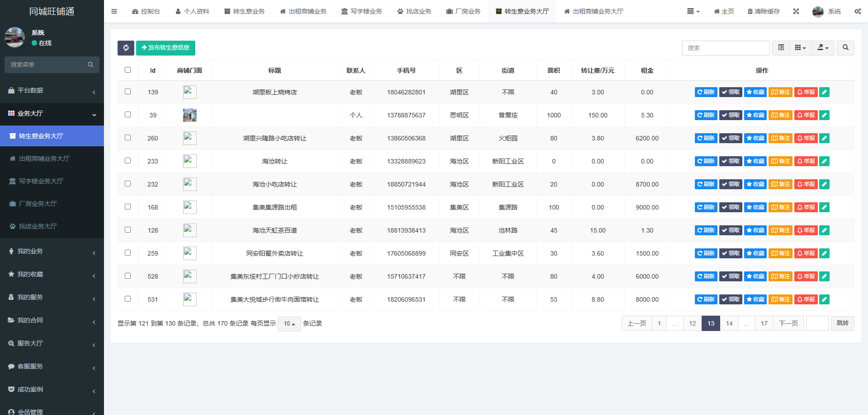This screenshot has height=415, width=868.
Task: Click the refresh icon beside 发布转生意信息
Action: tap(126, 48)
